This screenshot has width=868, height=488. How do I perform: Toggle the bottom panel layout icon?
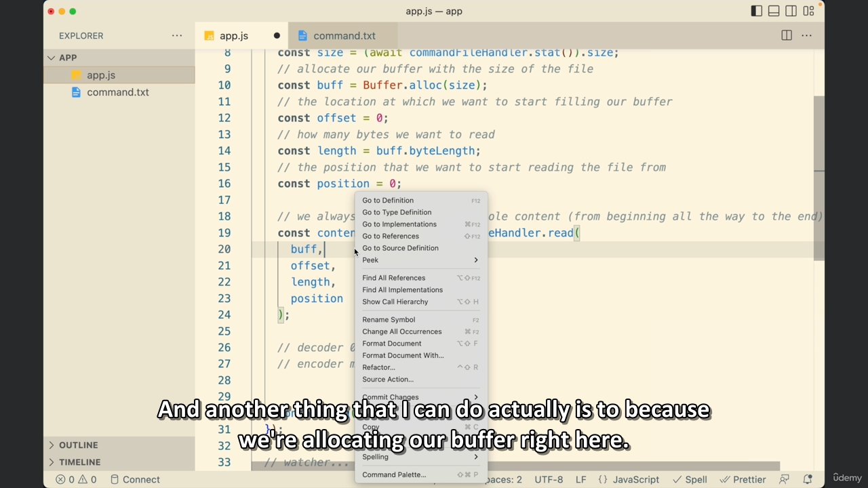click(774, 11)
